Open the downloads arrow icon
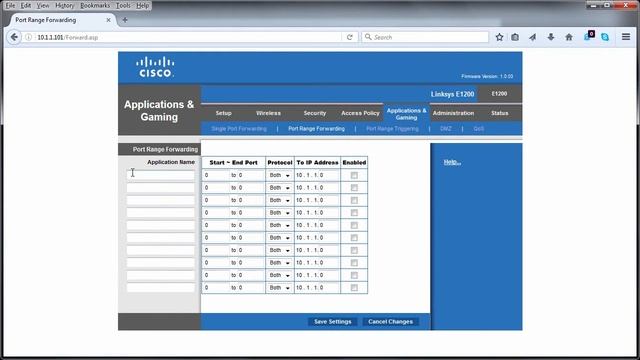 (551, 37)
